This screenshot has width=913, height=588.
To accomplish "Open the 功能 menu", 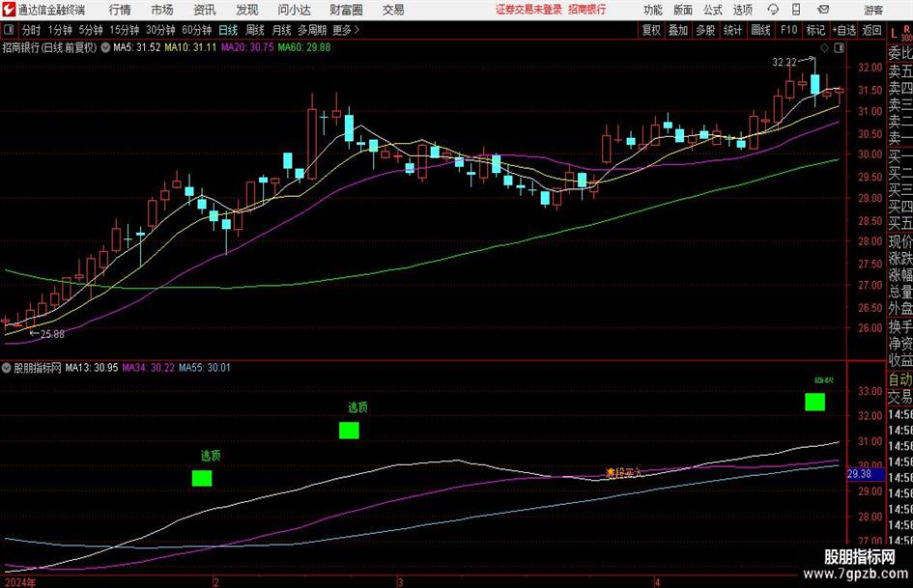I will pyautogui.click(x=653, y=10).
